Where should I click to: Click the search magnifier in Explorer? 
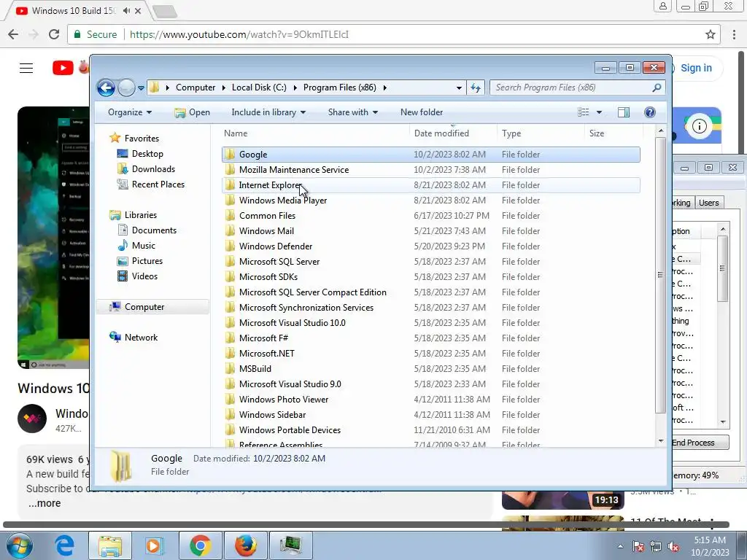click(x=657, y=87)
